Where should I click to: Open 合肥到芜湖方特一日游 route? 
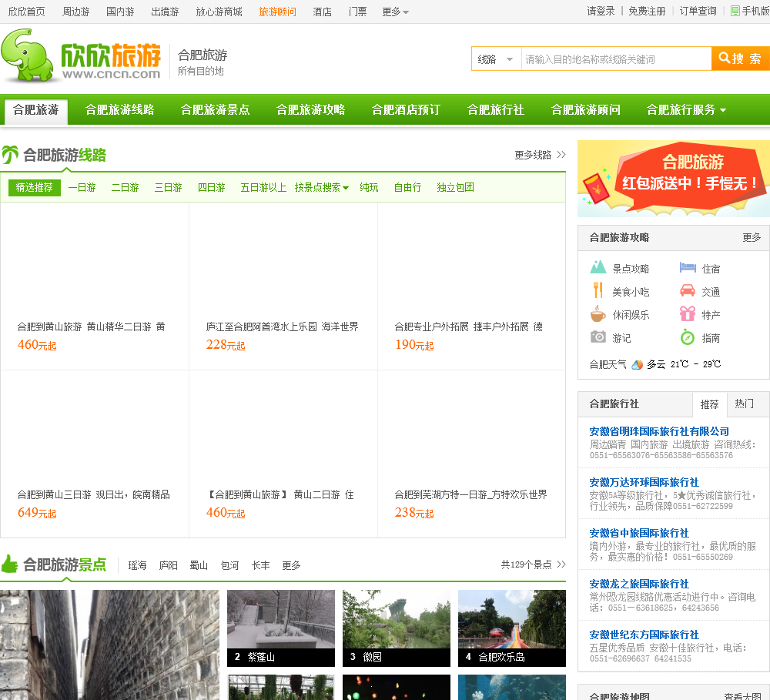click(x=471, y=494)
